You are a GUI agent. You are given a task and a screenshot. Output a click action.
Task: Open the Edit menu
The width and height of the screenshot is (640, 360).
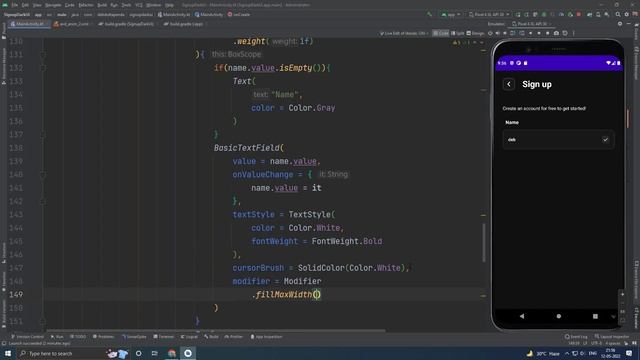25,5
